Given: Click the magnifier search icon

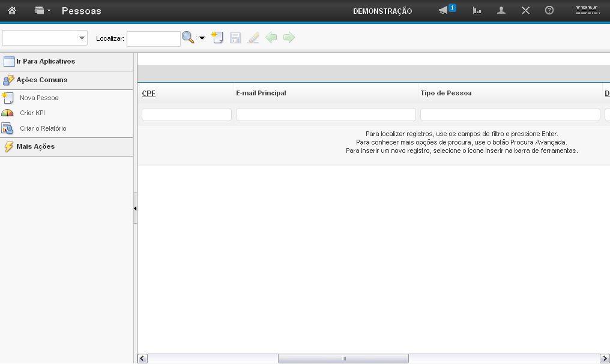Looking at the screenshot, I should (x=188, y=38).
